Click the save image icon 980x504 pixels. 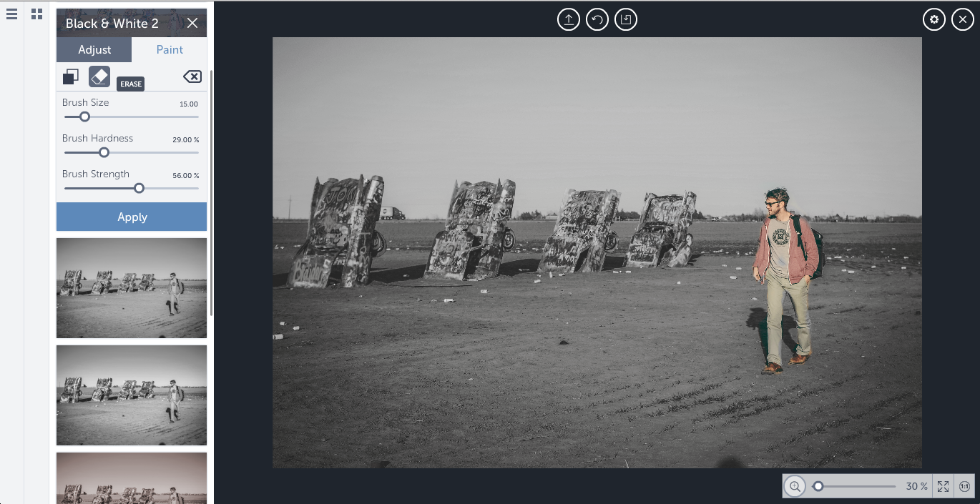click(x=626, y=19)
